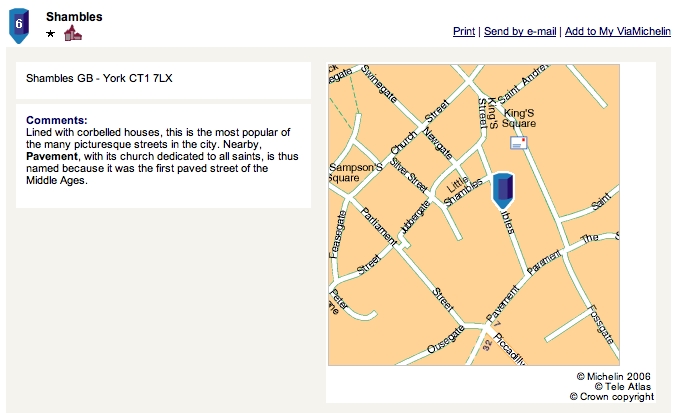Viewport: 678px width, 413px height.
Task: Click the envelope post office icon on map
Action: coord(518,143)
